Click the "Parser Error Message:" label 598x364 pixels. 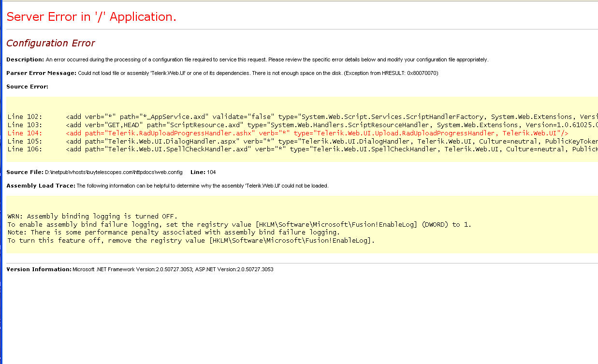click(x=42, y=73)
